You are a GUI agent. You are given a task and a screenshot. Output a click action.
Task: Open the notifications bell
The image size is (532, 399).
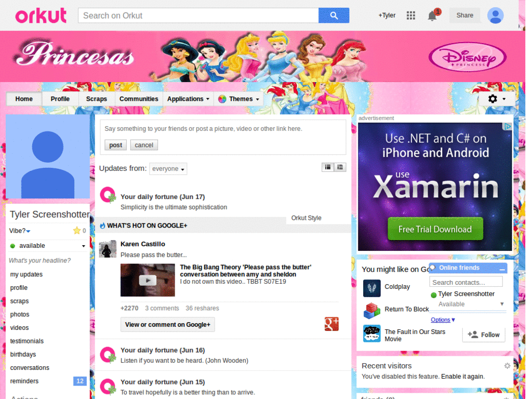click(x=432, y=16)
